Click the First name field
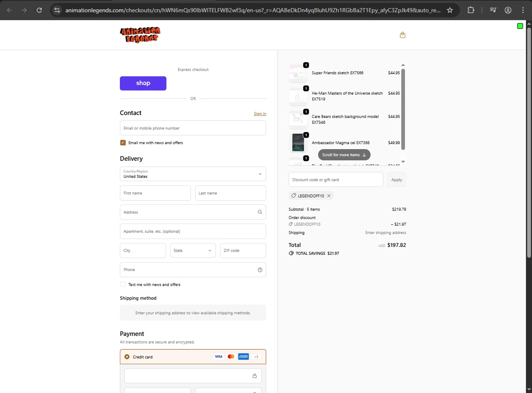Image resolution: width=532 pixels, height=393 pixels. [155, 193]
